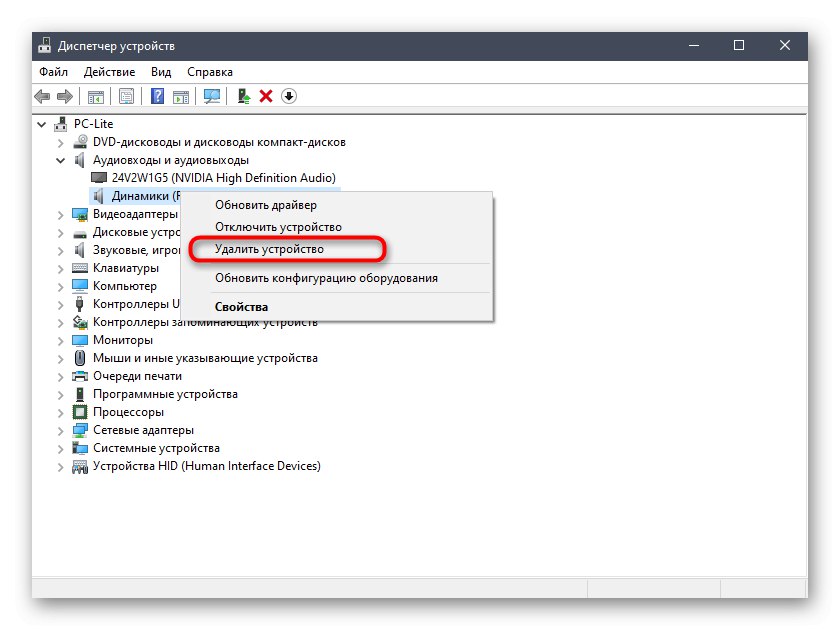Click the Мыши mouse category icon

pos(80,358)
